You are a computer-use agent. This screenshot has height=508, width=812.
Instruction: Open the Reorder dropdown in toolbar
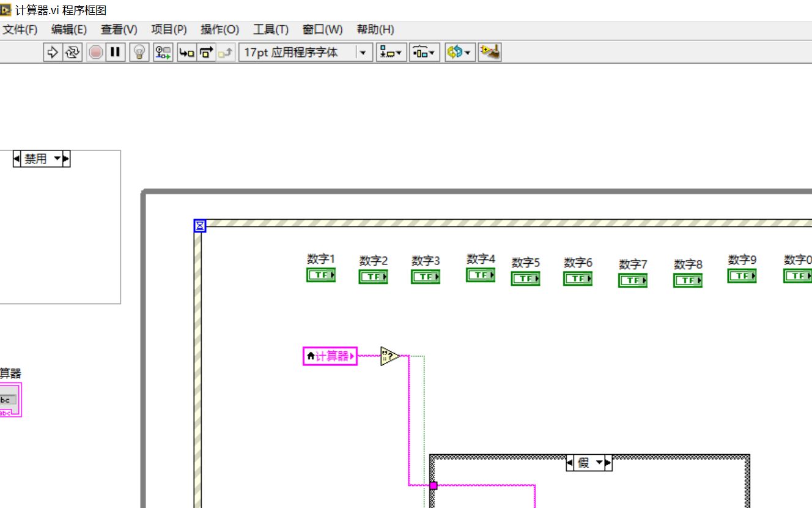click(459, 53)
